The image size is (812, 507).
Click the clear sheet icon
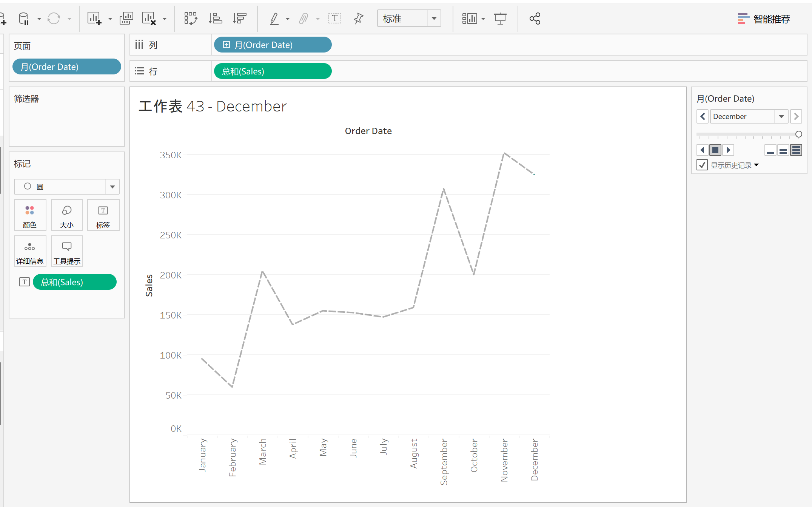pos(149,19)
